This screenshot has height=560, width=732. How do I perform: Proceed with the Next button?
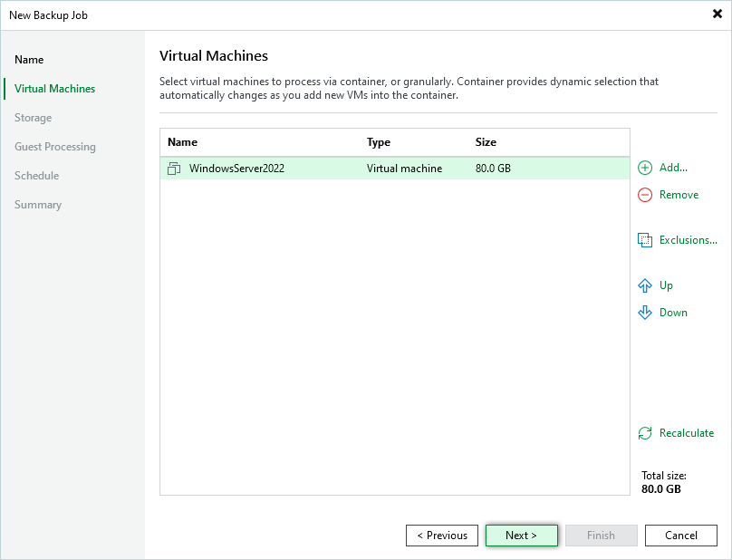521,536
